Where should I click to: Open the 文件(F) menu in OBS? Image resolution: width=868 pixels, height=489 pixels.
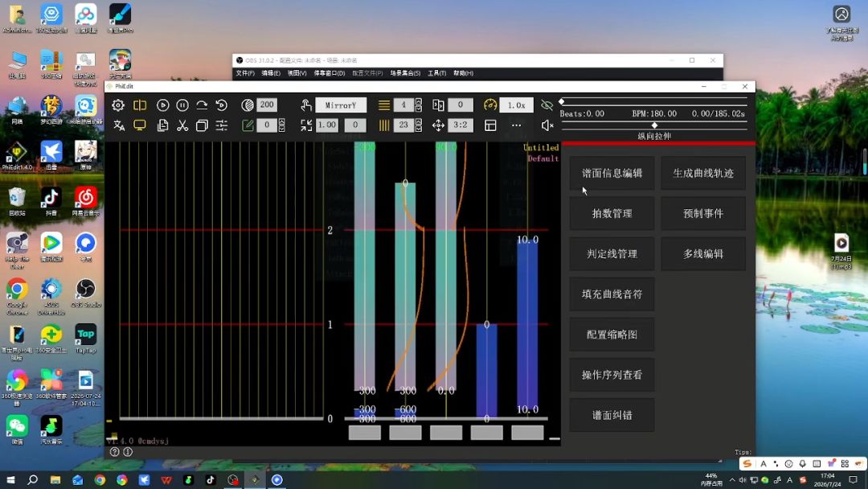245,73
